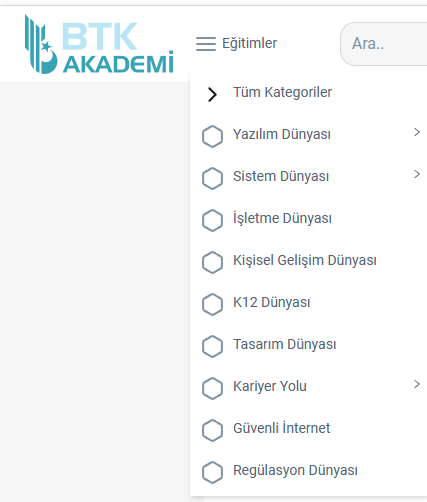Select the Kariyer Yolu menu entry
Screen dimensions: 427x502
coord(270,386)
